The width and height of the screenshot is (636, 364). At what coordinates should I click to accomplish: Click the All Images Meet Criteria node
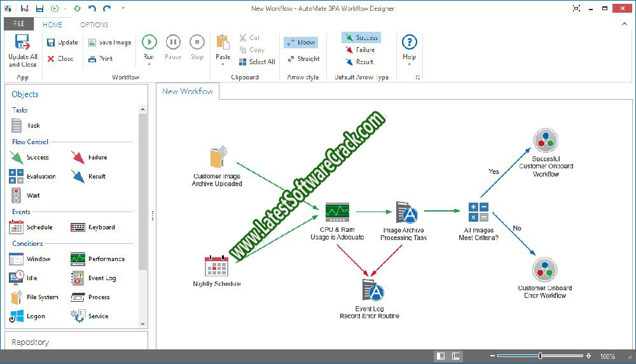click(x=479, y=221)
